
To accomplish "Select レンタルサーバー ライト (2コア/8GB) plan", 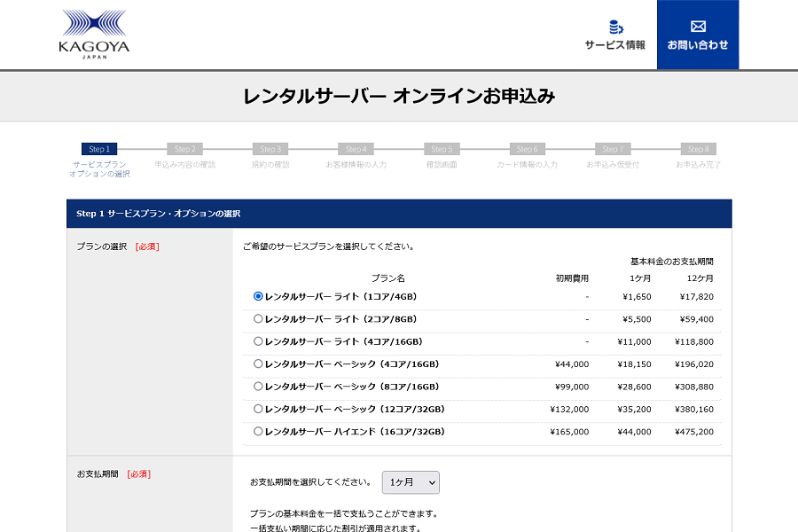I will [x=258, y=319].
